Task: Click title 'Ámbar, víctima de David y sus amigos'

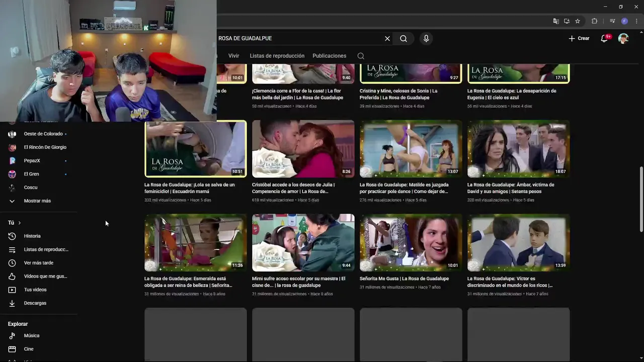Action: tap(511, 188)
